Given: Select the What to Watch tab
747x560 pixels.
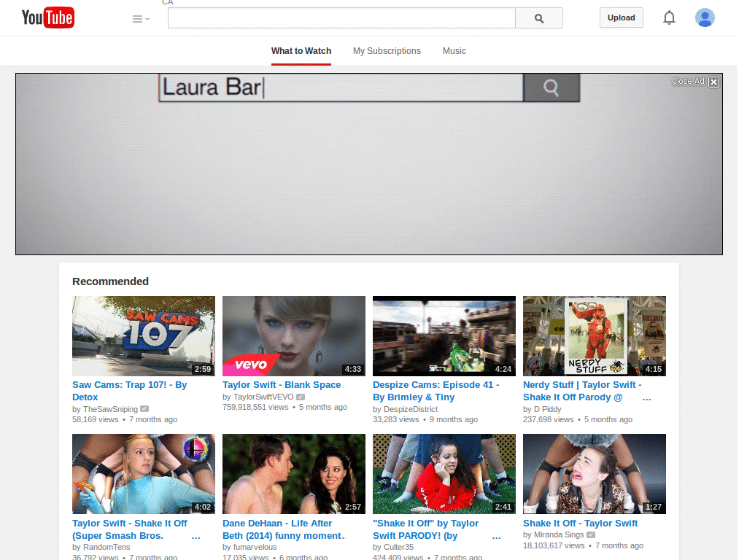Looking at the screenshot, I should tap(301, 51).
